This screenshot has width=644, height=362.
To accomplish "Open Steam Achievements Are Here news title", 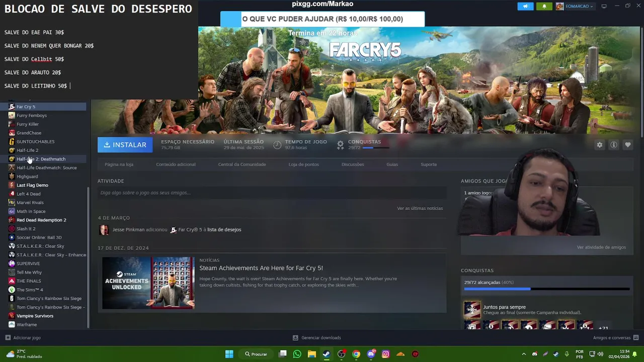I will (x=261, y=268).
